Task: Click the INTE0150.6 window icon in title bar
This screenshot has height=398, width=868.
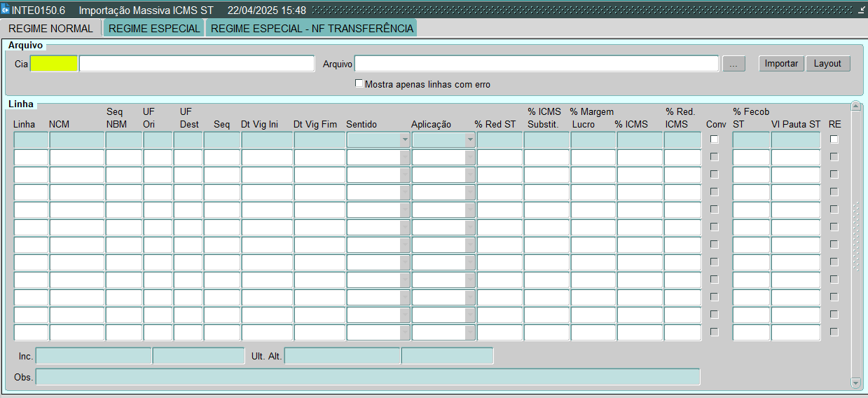Action: (x=6, y=11)
